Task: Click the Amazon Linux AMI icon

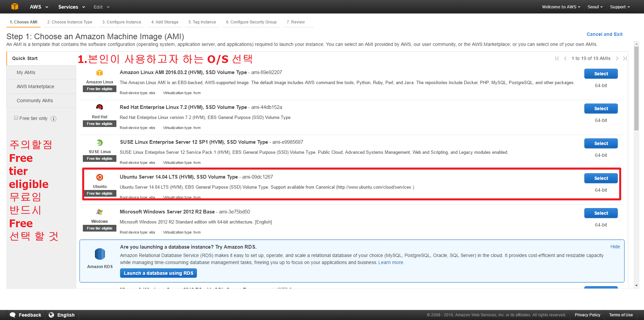Action: pyautogui.click(x=100, y=73)
